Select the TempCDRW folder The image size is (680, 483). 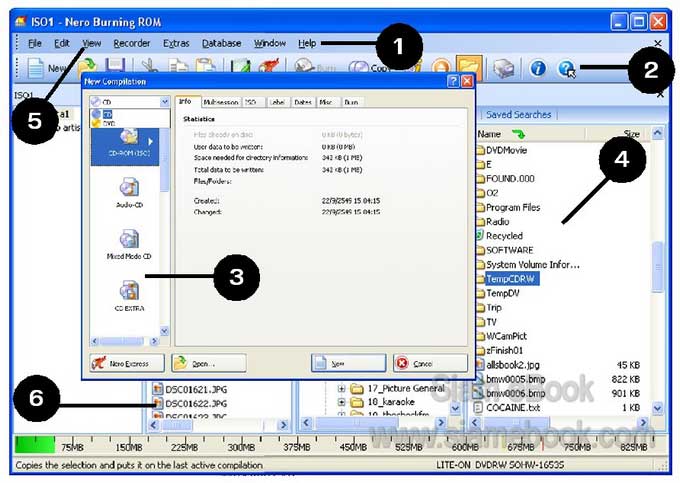point(508,279)
